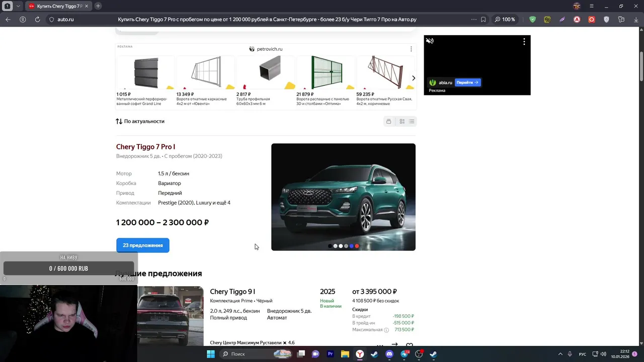
Task: Open the Windows Start menu
Action: (211, 354)
